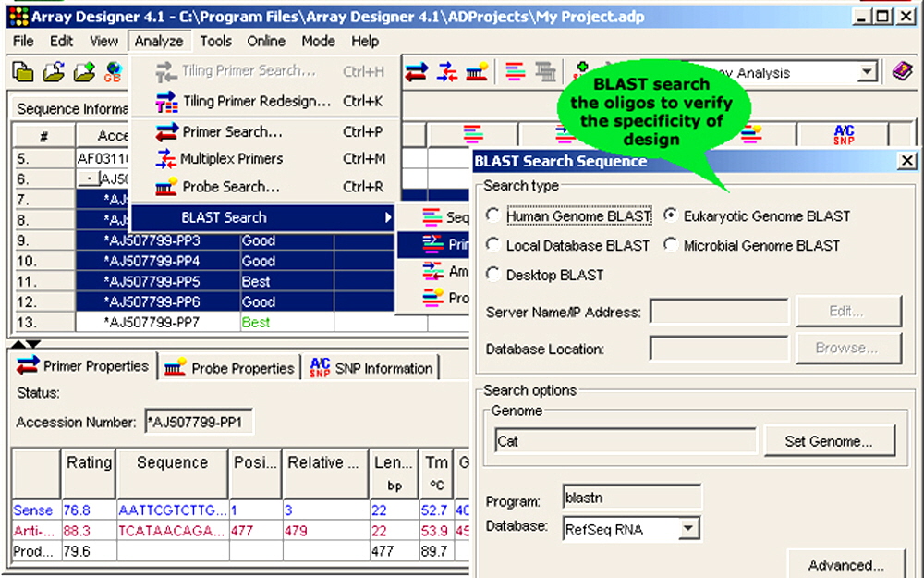Open the Help menu
Image resolution: width=924 pixels, height=578 pixels.
pos(365,42)
